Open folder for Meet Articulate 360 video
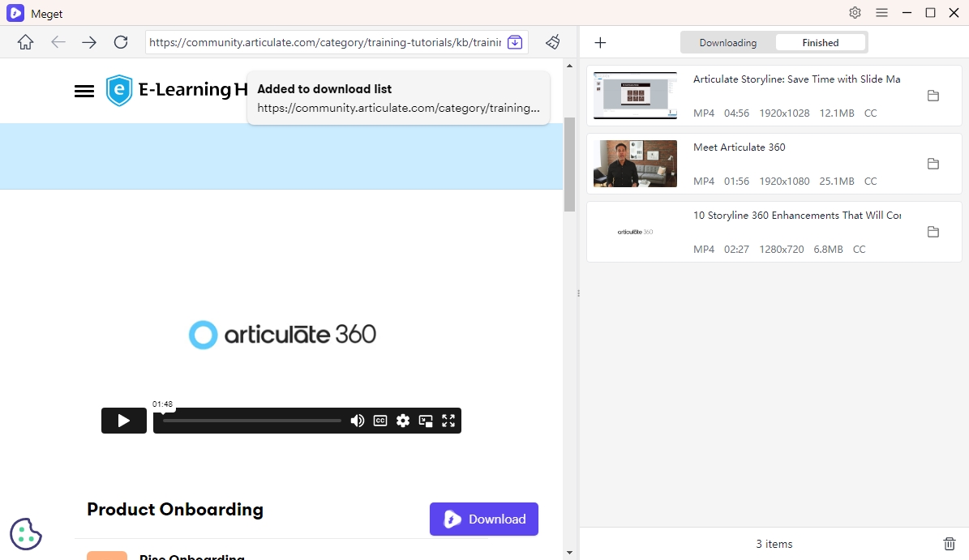The width and height of the screenshot is (969, 560). pos(933,164)
